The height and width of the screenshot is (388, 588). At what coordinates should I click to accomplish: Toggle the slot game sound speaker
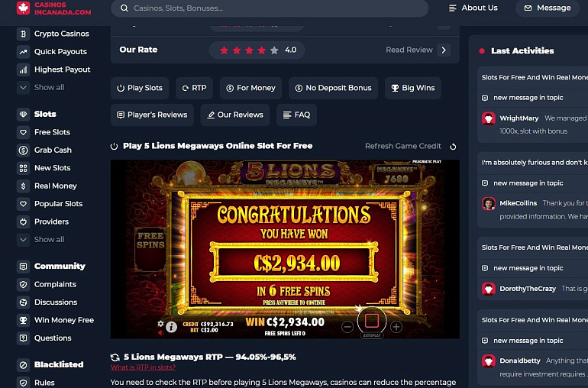[x=160, y=333]
